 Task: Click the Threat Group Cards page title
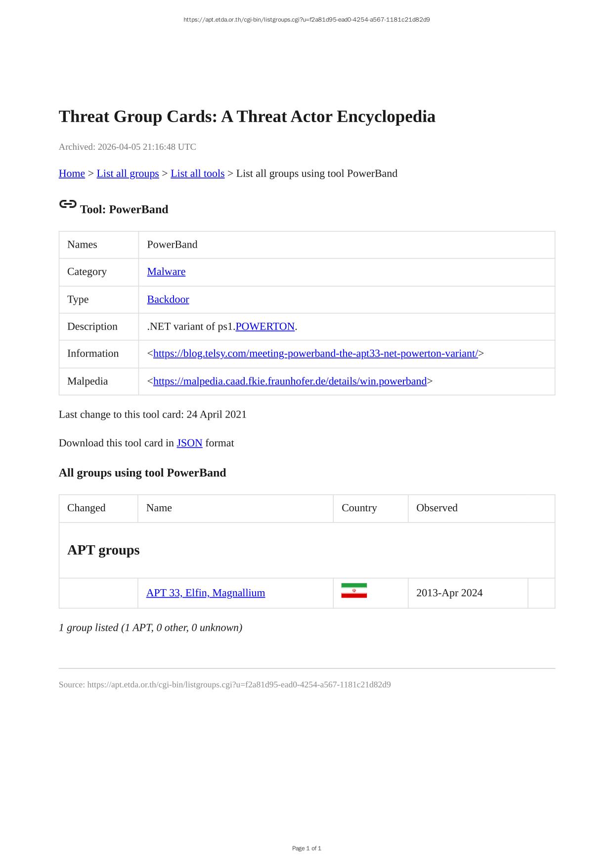247,117
